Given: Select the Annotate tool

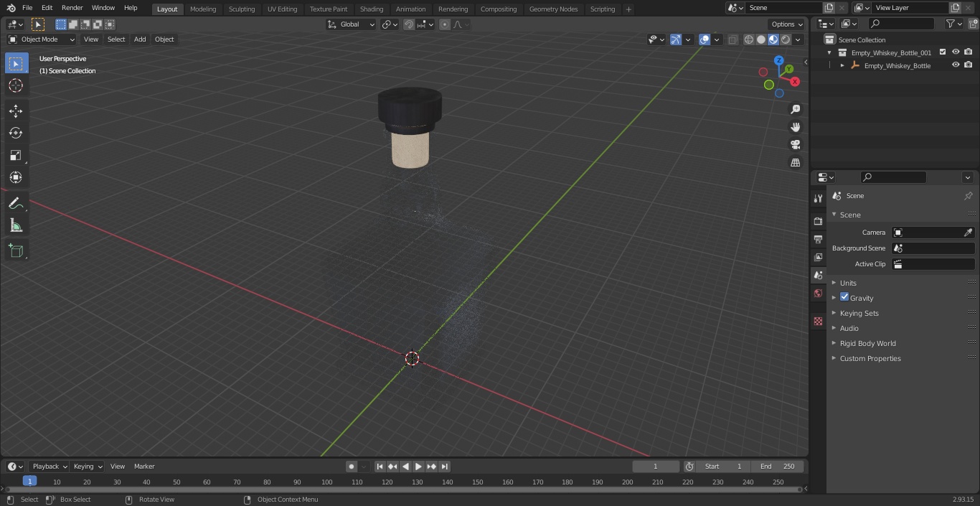Looking at the screenshot, I should 16,204.
